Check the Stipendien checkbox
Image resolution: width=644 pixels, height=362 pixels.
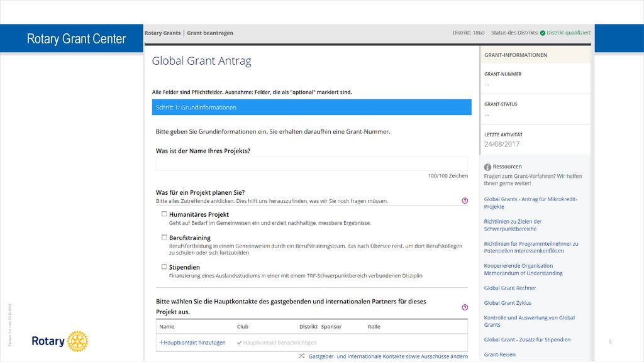164,266
